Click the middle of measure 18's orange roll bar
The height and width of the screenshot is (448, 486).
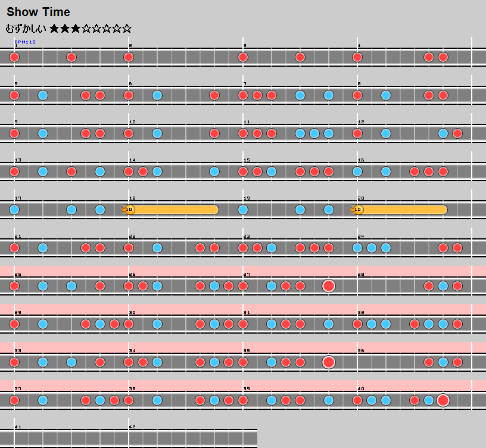(x=174, y=210)
